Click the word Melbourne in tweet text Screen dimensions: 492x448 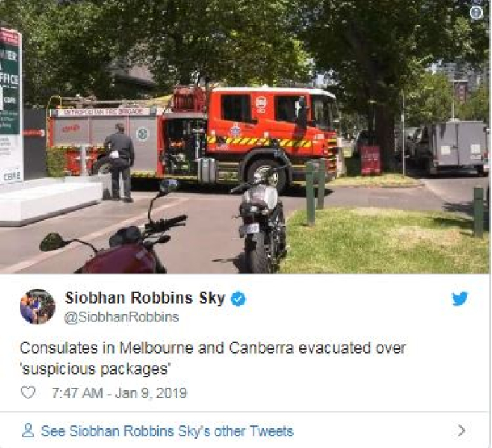coord(156,348)
